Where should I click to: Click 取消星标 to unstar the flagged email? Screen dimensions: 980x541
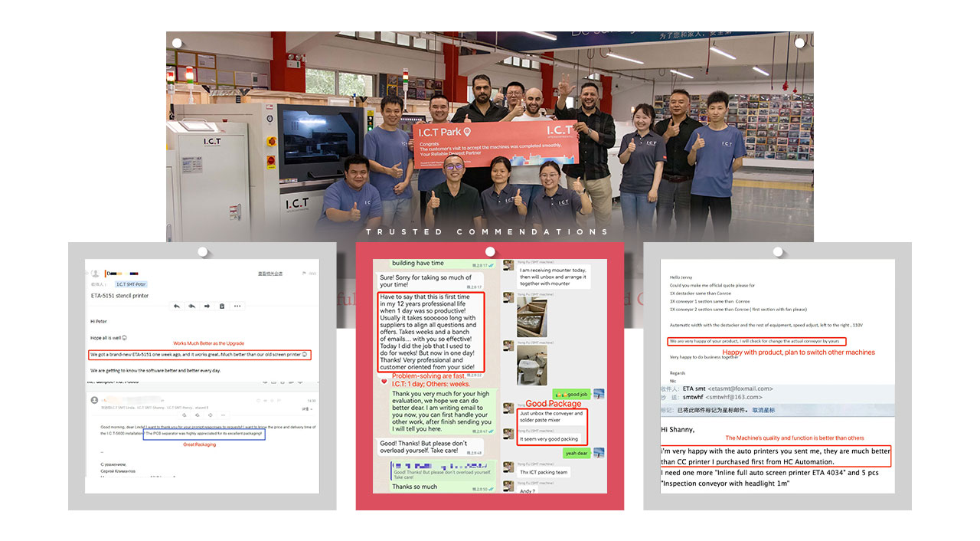point(763,411)
